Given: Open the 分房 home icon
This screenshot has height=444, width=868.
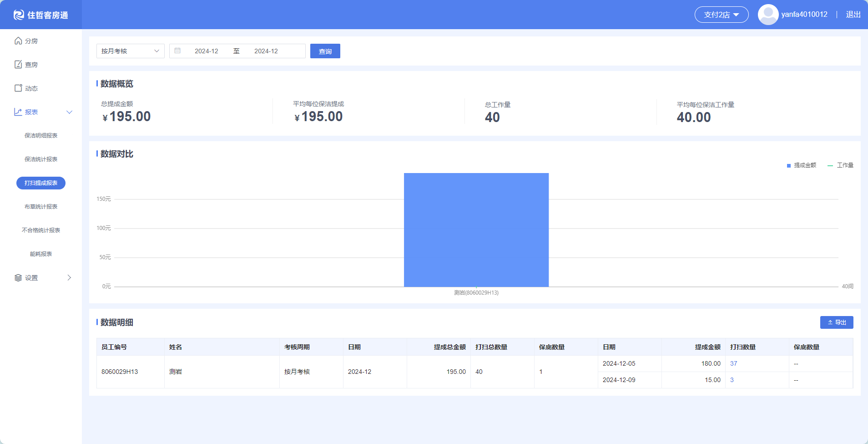Looking at the screenshot, I should point(18,41).
